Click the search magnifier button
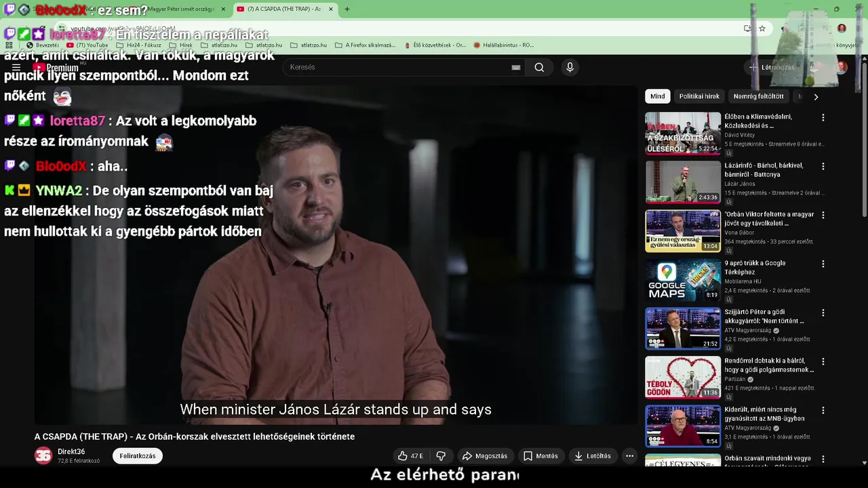868x488 pixels. pyautogui.click(x=539, y=67)
